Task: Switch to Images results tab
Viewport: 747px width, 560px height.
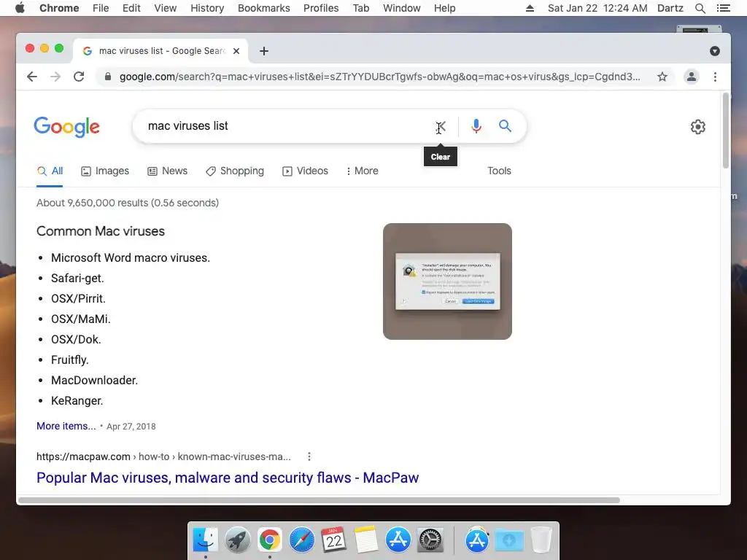Action: click(x=105, y=171)
